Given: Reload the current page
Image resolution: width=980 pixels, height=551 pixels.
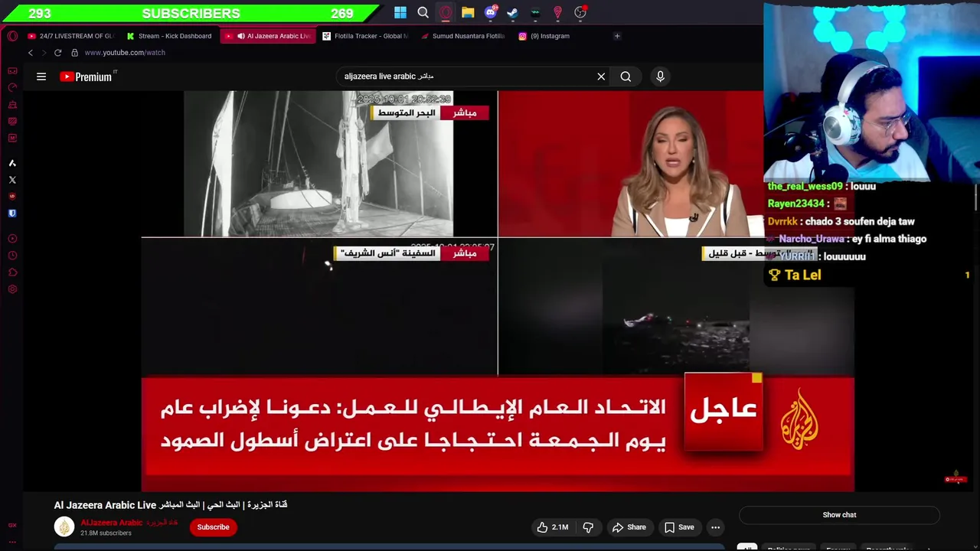Looking at the screenshot, I should coord(57,53).
